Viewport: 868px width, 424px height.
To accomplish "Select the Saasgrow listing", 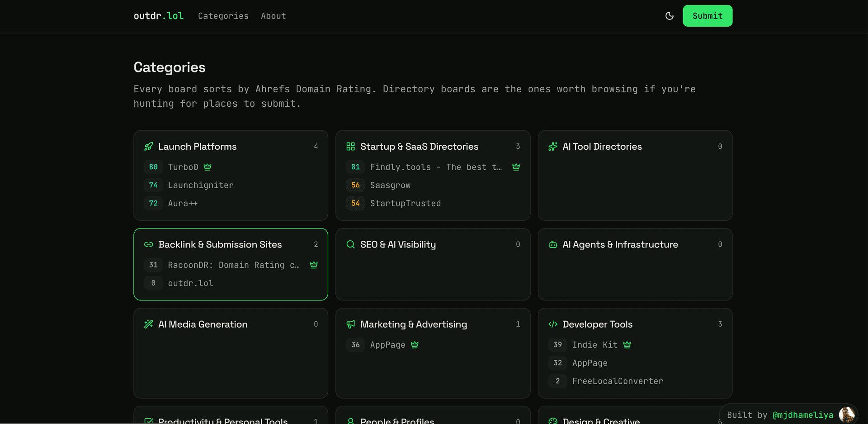I will (x=391, y=185).
